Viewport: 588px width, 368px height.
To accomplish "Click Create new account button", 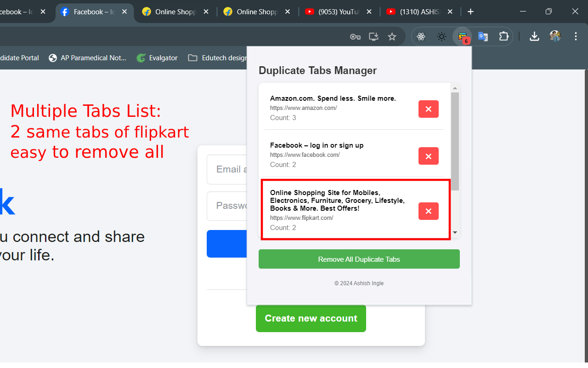I will click(311, 318).
